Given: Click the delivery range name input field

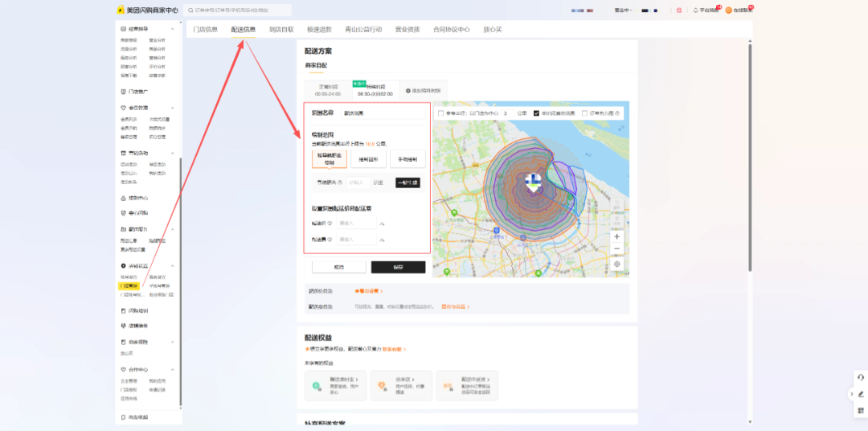Looking at the screenshot, I should [383, 113].
